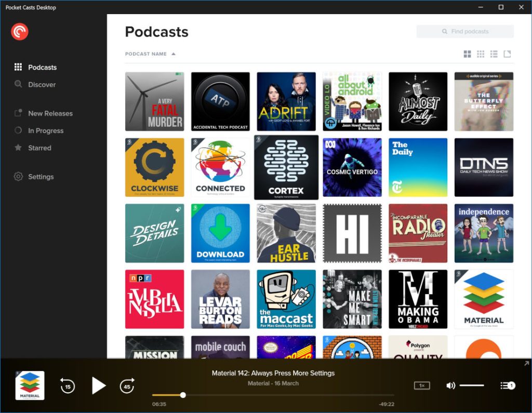Adjust the volume slider
532x413 pixels.
point(472,385)
